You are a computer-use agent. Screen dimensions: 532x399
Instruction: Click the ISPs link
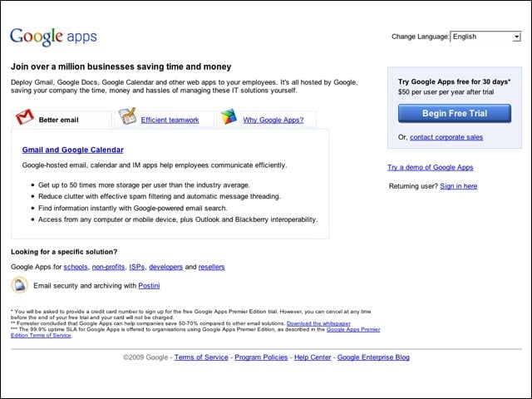tap(136, 267)
